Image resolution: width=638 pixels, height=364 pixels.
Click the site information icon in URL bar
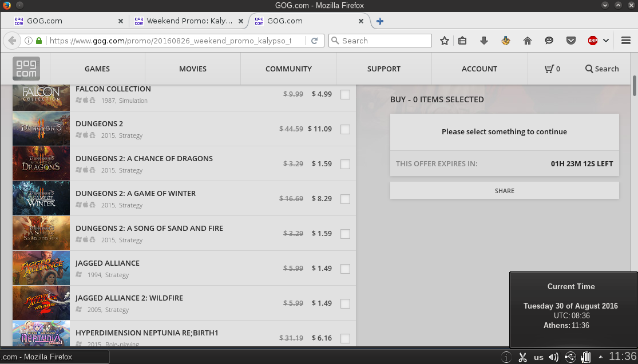click(x=29, y=41)
